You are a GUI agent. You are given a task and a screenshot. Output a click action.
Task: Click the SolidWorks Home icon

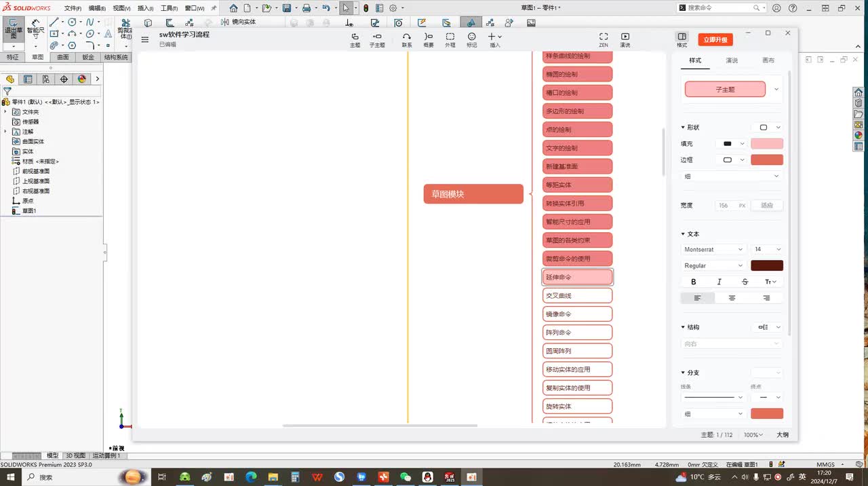pos(233,8)
